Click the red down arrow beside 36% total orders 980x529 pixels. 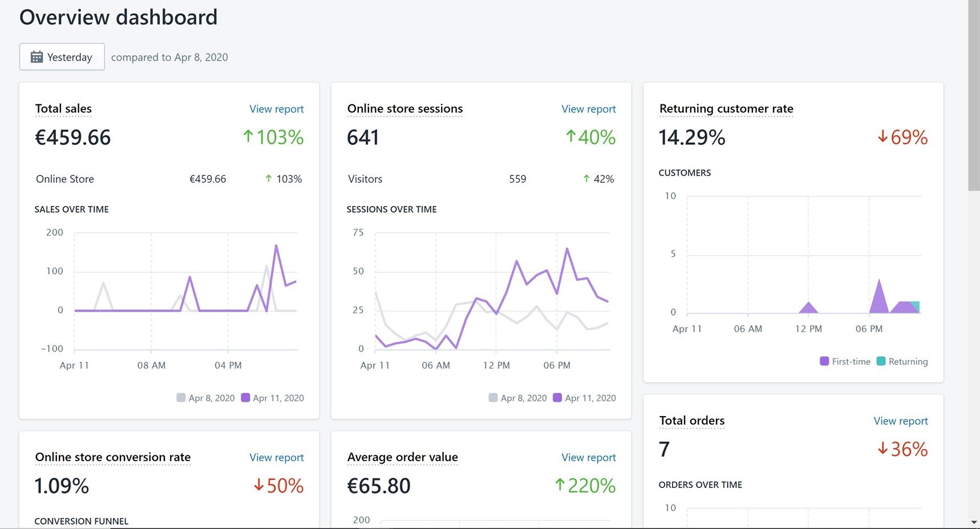click(882, 449)
